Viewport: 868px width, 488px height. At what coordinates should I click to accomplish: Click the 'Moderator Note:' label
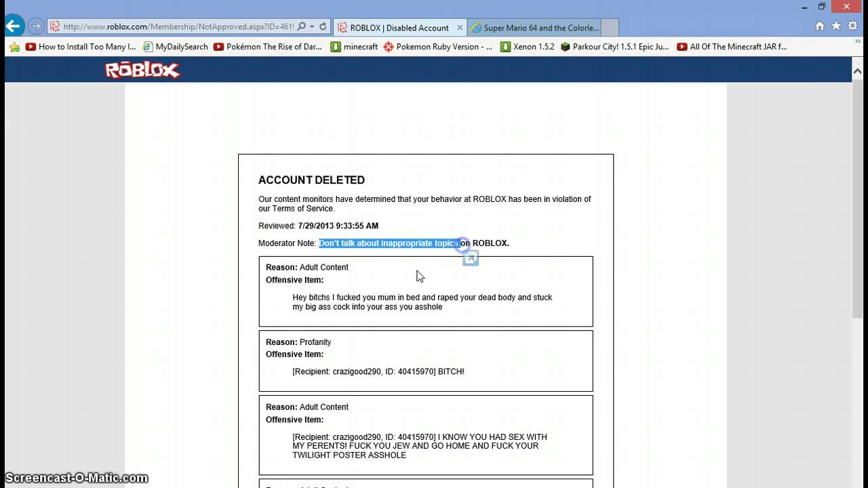click(x=288, y=243)
